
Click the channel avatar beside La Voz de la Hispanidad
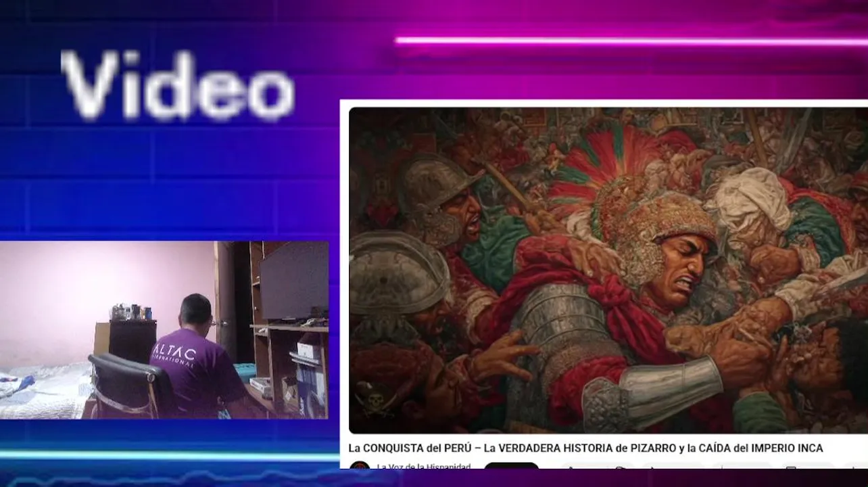click(360, 465)
